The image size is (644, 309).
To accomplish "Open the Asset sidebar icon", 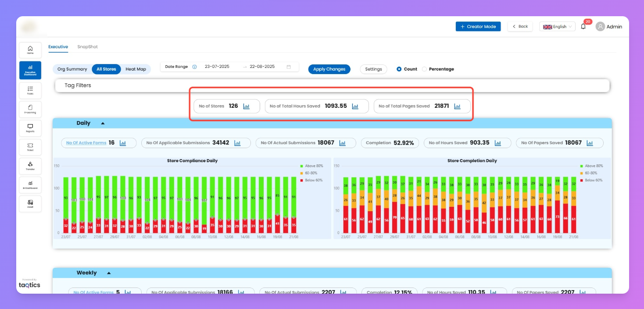I will click(30, 203).
